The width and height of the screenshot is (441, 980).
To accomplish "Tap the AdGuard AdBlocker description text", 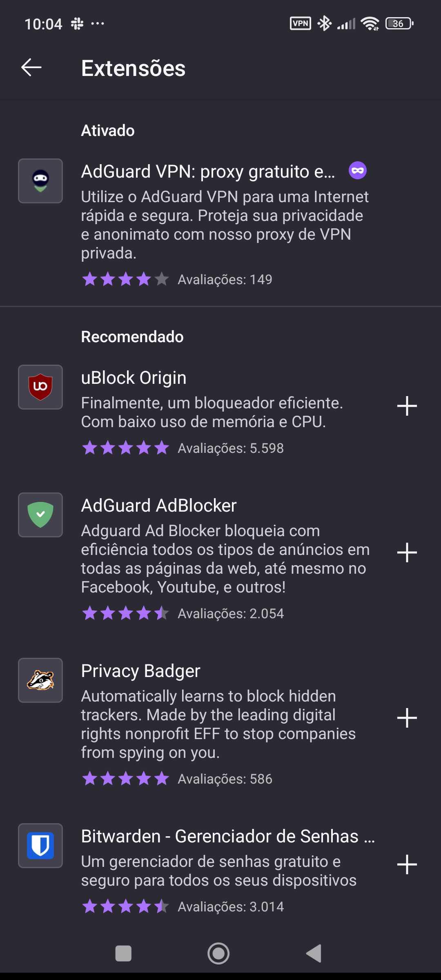I will [225, 559].
